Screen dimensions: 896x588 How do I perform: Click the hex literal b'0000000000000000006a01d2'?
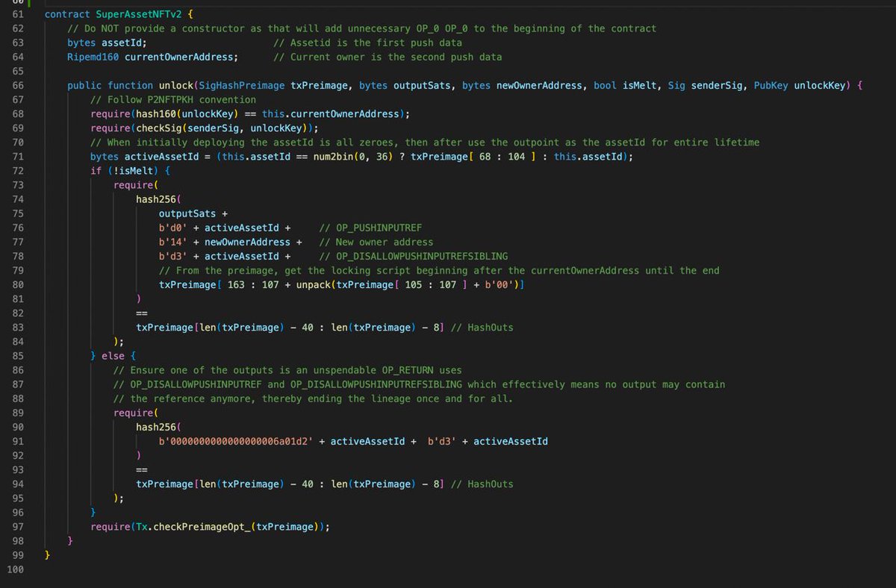pos(236,442)
